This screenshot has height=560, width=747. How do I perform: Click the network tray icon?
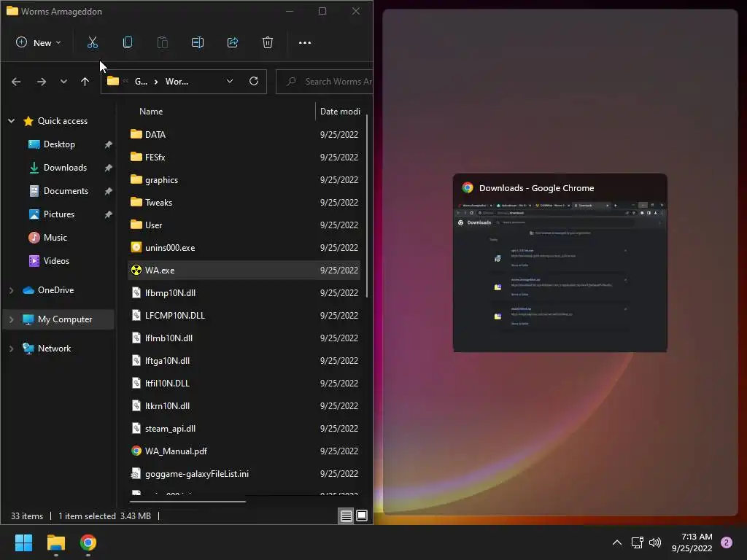pyautogui.click(x=637, y=542)
